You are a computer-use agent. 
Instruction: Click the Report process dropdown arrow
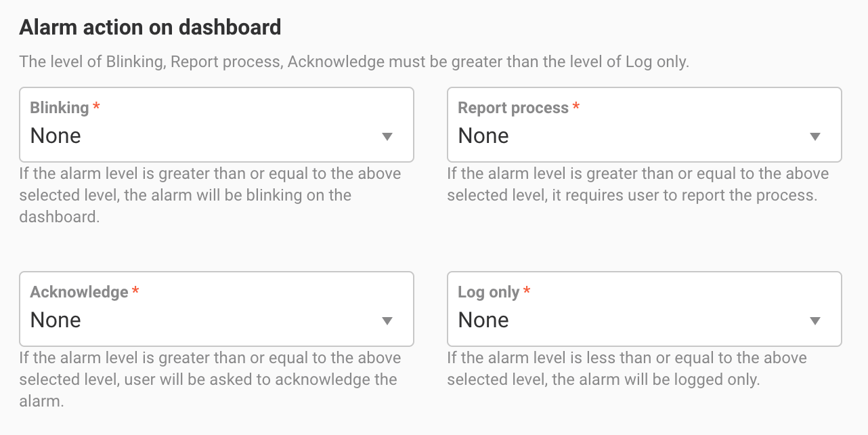(815, 137)
